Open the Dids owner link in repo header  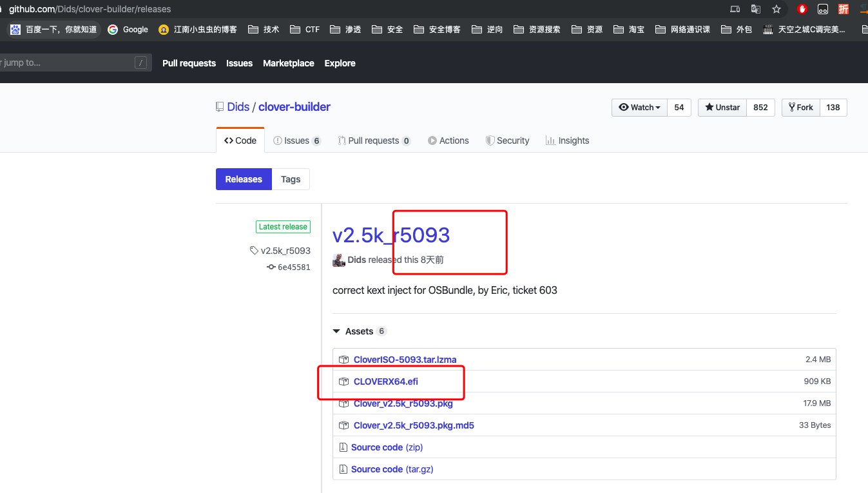click(x=238, y=107)
